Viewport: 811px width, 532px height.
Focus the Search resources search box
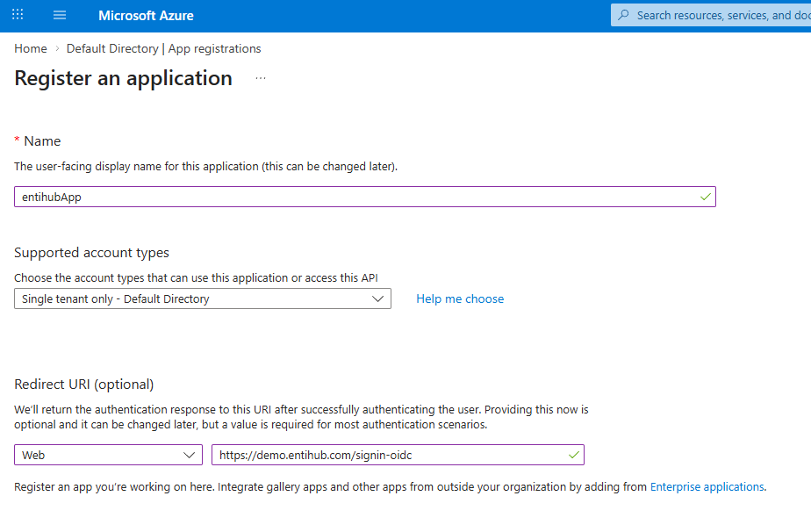pos(711,15)
